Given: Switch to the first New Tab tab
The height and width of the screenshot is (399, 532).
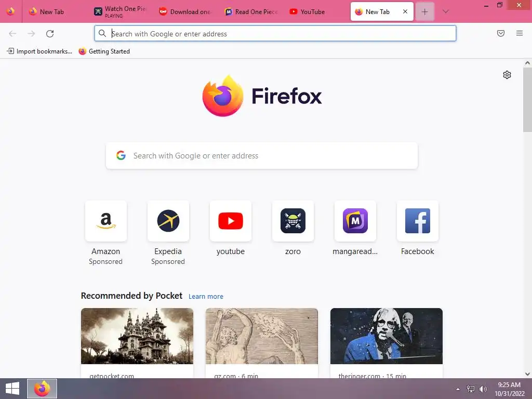Looking at the screenshot, I should click(x=54, y=11).
